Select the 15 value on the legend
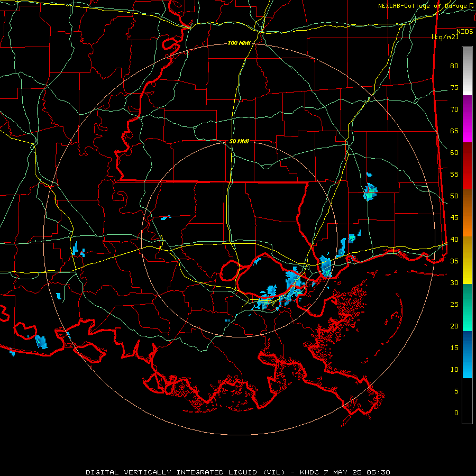The width and height of the screenshot is (476, 476). [454, 348]
